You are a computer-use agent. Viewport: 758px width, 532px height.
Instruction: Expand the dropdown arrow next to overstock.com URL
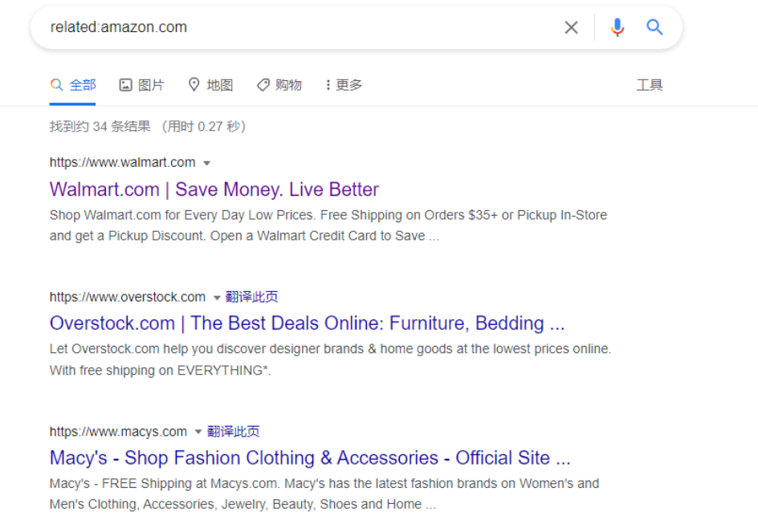point(217,297)
